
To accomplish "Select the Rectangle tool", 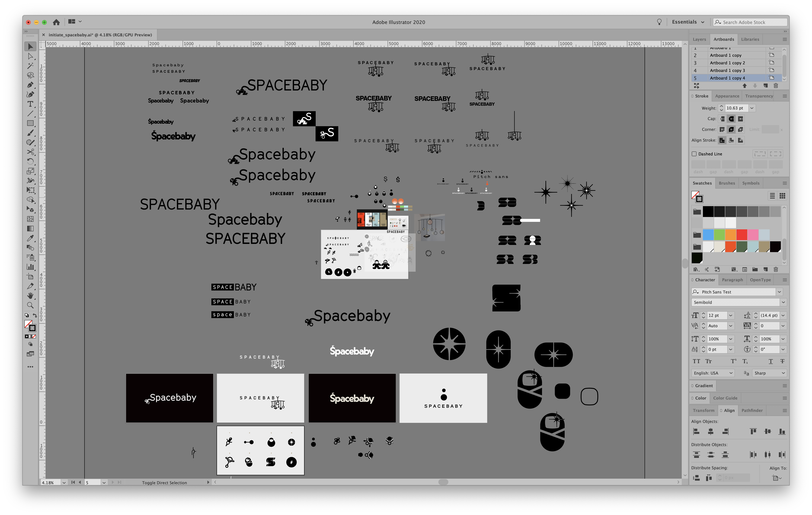I will [30, 123].
